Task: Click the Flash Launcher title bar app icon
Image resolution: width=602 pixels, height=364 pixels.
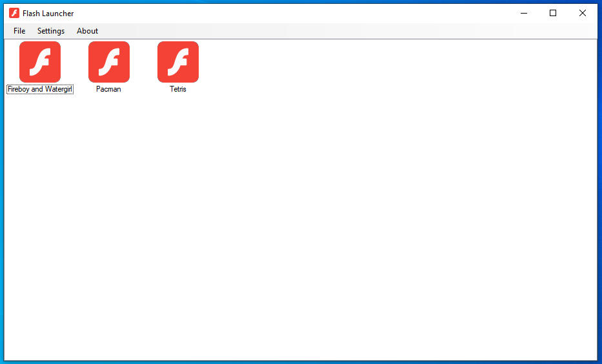Action: click(14, 13)
